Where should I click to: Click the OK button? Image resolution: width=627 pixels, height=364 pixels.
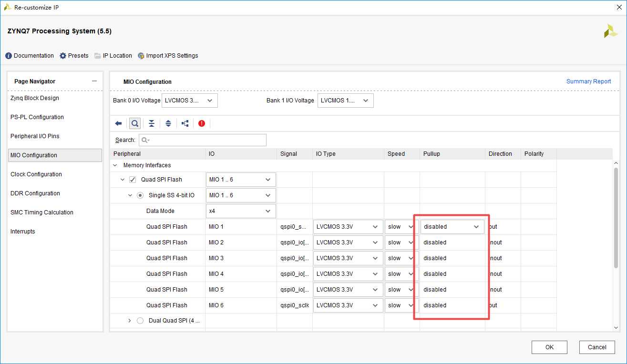[549, 347]
